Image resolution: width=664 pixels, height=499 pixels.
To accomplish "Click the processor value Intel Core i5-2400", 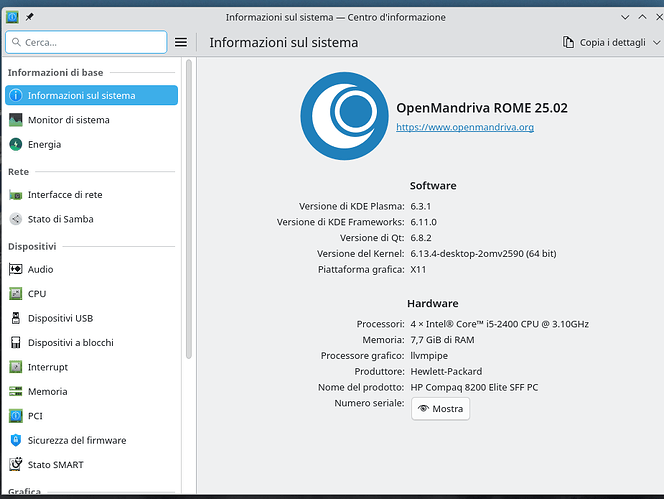I will click(x=499, y=324).
